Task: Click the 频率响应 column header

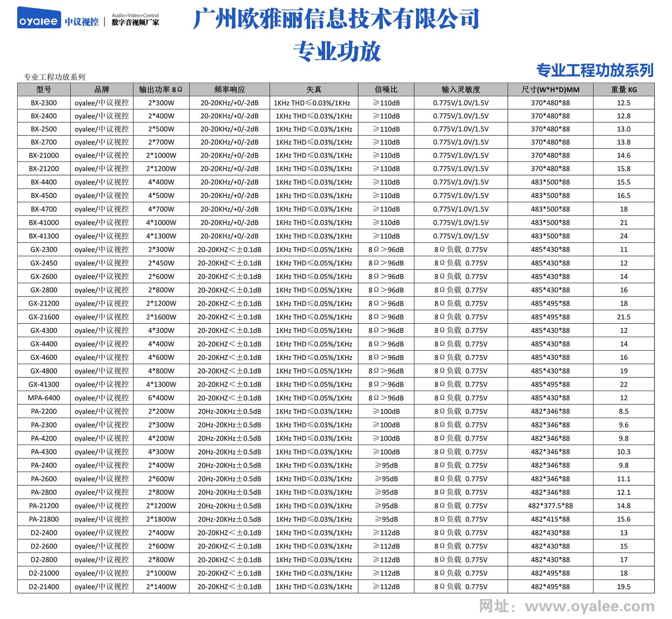Action: pyautogui.click(x=230, y=90)
